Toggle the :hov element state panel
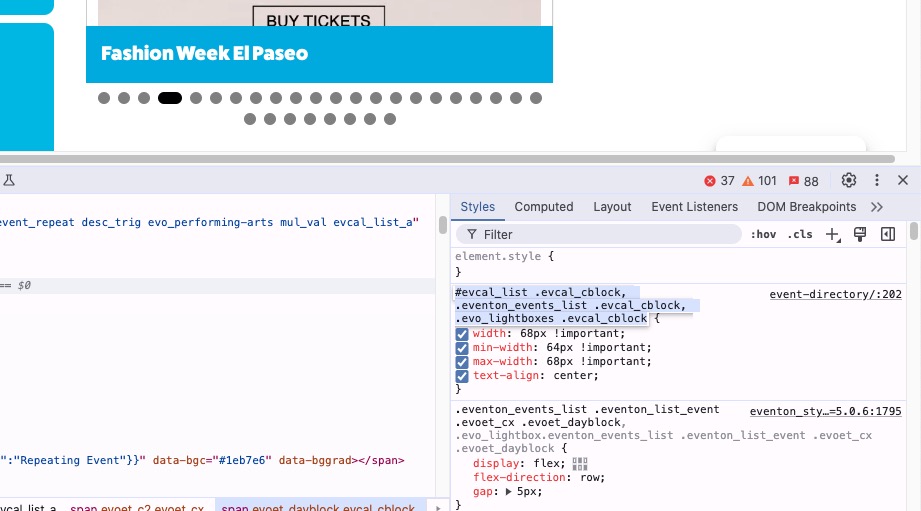The image size is (921, 511). click(763, 235)
